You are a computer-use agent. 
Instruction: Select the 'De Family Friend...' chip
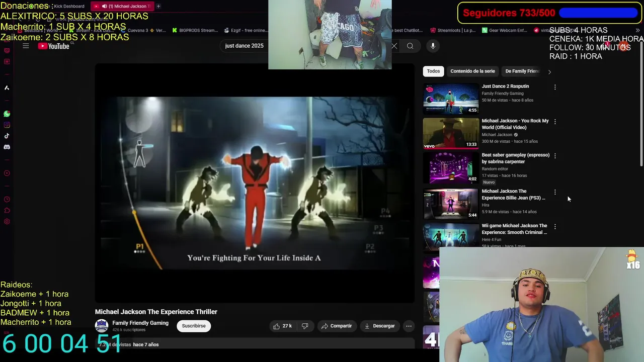pos(522,71)
